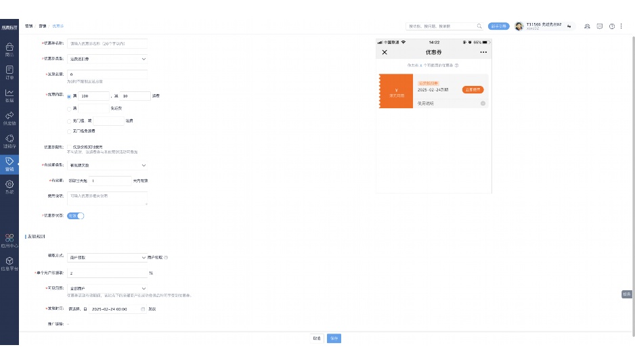Screen dimensions: 635x364
Task: Open the 订单 orders sidebar item
Action: [x=9, y=72]
